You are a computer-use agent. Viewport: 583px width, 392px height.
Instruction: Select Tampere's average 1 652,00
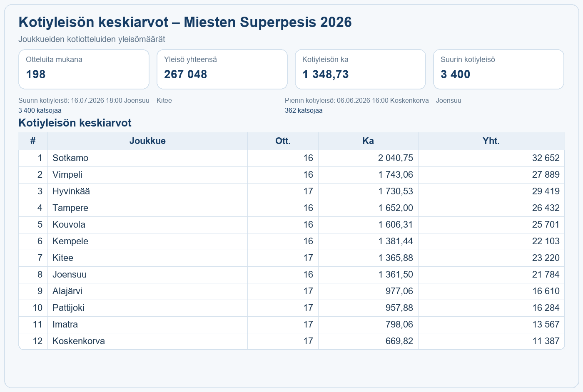396,208
